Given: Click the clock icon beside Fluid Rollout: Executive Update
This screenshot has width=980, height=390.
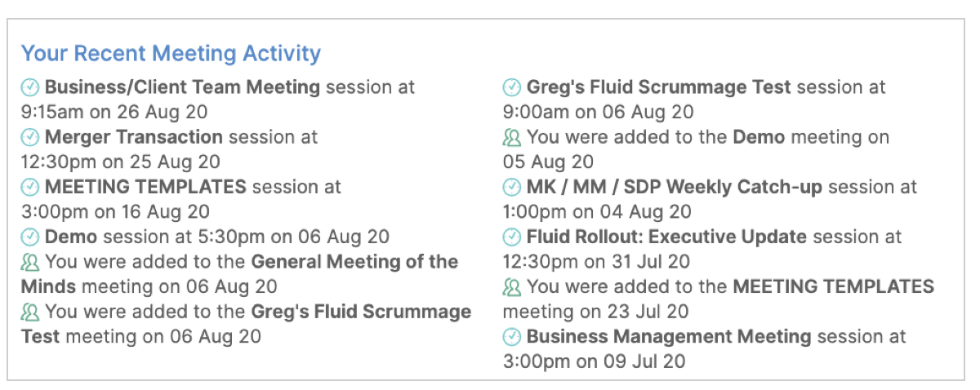Looking at the screenshot, I should click(x=512, y=237).
